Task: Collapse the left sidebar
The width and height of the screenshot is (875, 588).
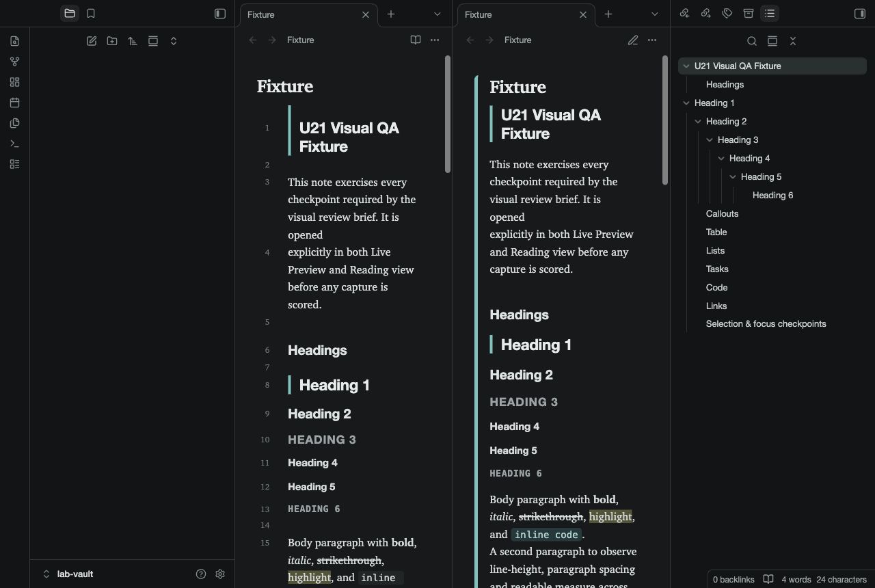Action: [x=220, y=13]
